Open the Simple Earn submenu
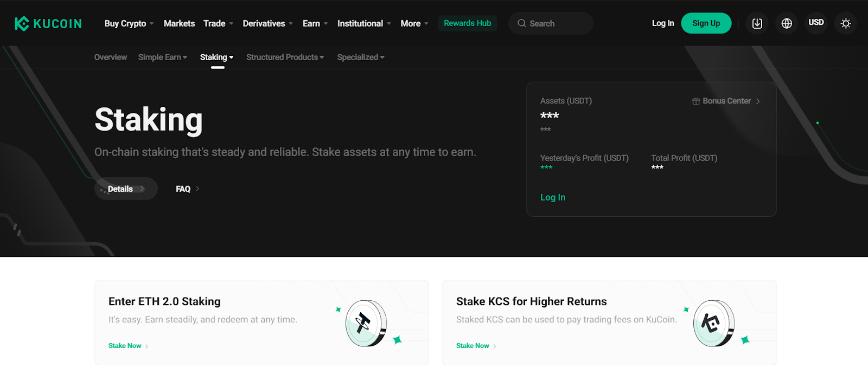 click(162, 57)
